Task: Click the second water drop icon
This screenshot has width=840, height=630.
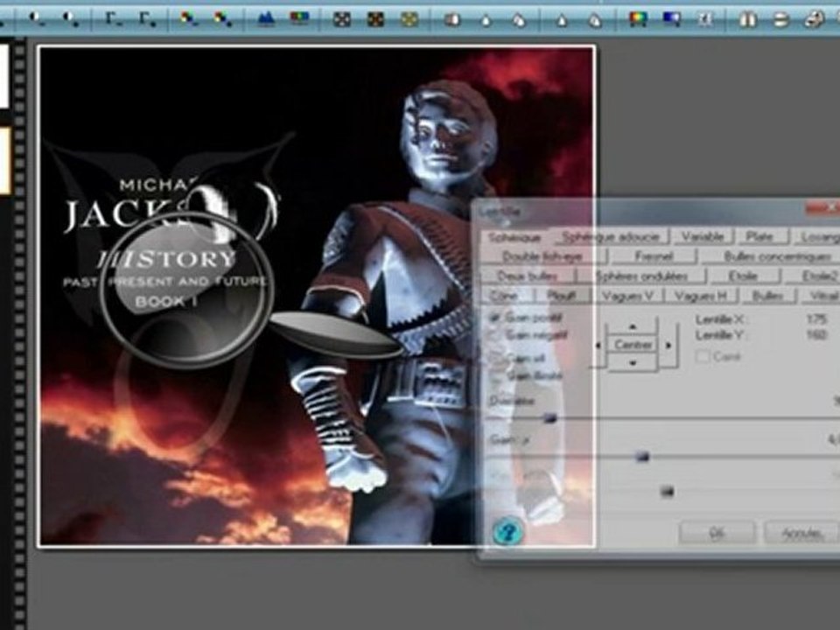Action: click(519, 20)
